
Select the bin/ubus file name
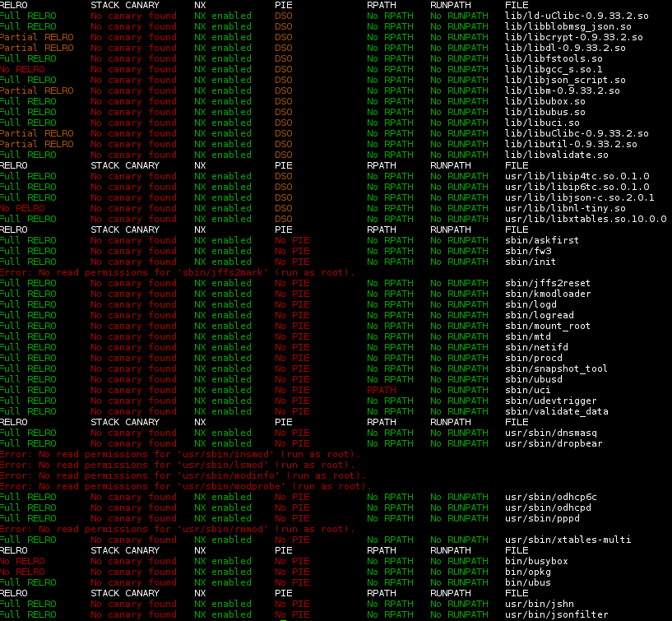point(527,583)
